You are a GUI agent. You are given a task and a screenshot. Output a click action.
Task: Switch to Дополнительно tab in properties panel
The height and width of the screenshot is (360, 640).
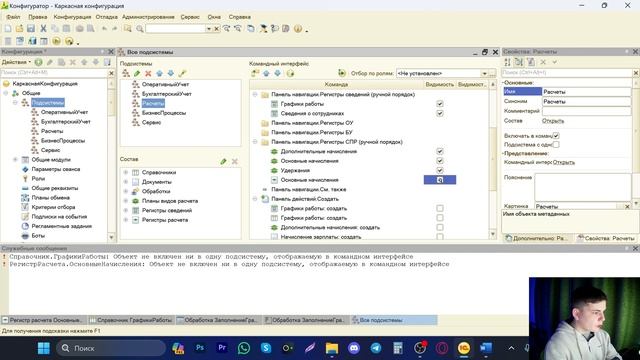tap(537, 238)
